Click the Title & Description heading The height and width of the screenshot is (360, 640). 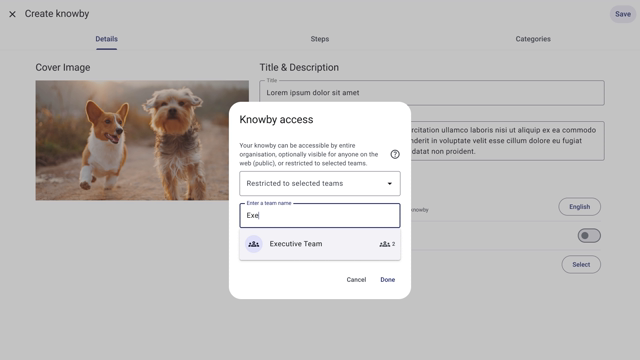point(299,68)
